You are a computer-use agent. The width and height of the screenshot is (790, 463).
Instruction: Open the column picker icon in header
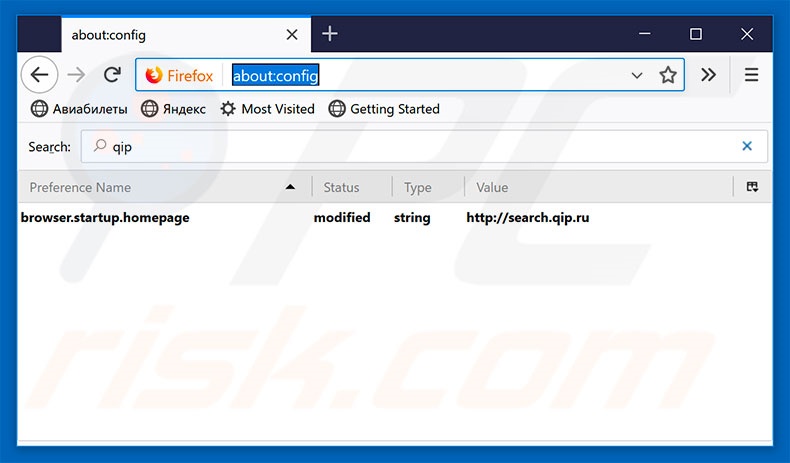coord(752,187)
